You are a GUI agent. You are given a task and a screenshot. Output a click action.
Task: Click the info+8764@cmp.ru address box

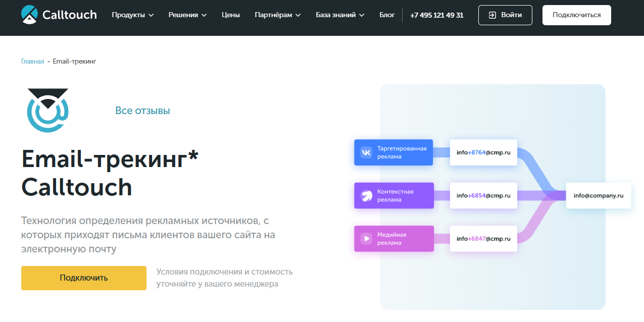point(483,152)
